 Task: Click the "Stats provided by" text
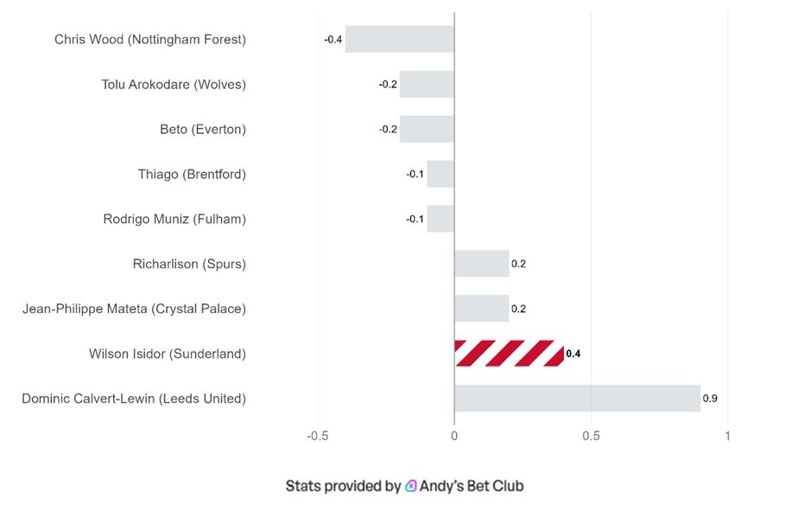click(343, 486)
